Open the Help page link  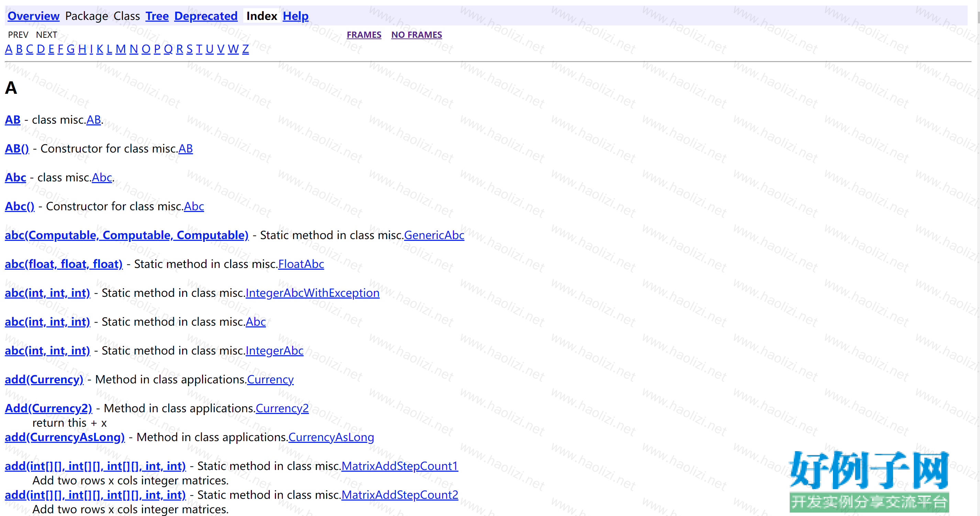click(x=295, y=16)
